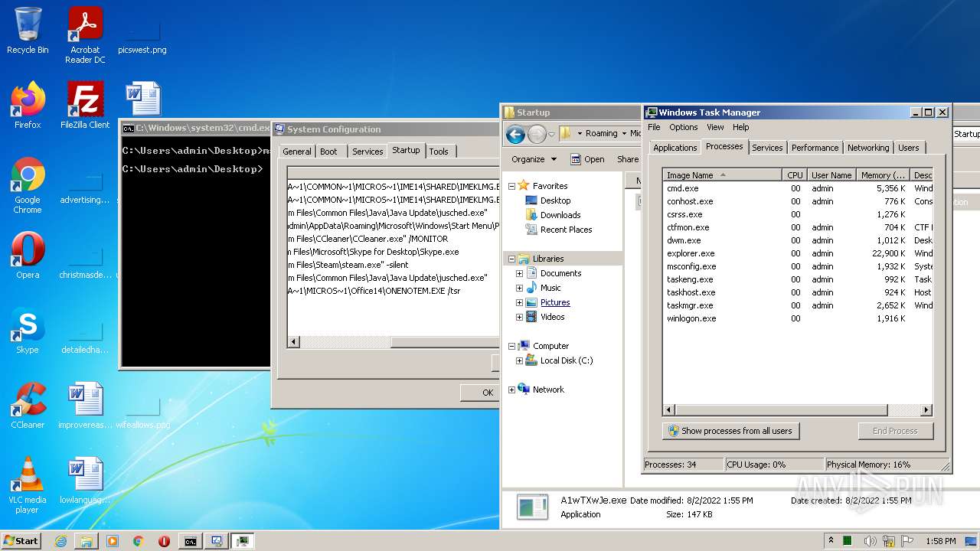
Task: Launch CCleaner from the desktop
Action: pos(28,406)
